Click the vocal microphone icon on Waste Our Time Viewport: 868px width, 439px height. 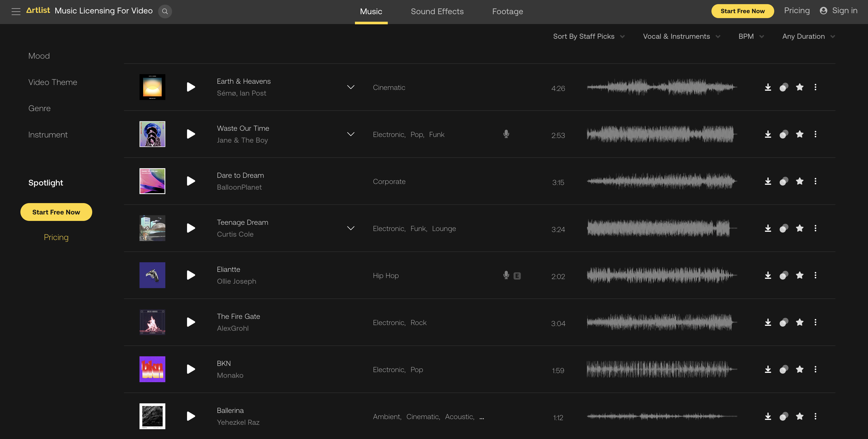tap(506, 134)
